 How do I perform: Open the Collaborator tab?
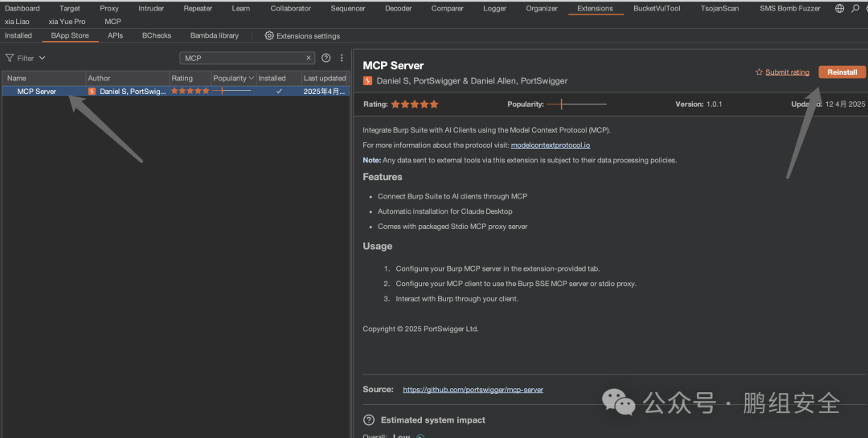[291, 8]
